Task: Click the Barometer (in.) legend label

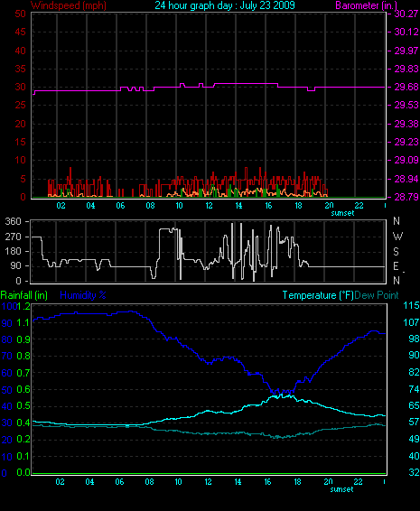Action: tap(366, 5)
